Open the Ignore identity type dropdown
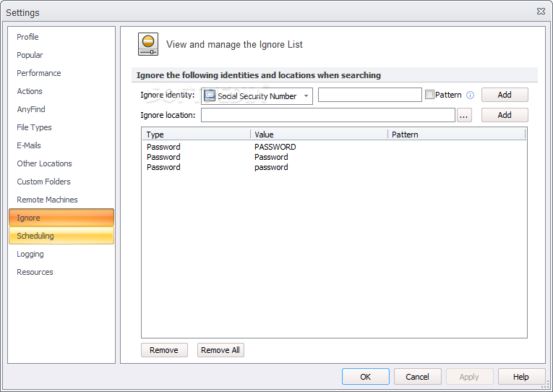 pyautogui.click(x=257, y=96)
